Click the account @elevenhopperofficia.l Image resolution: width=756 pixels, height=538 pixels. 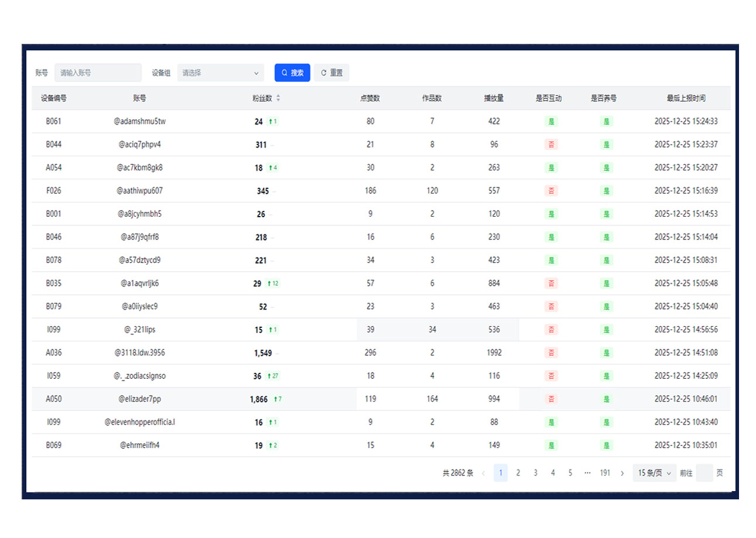(x=139, y=422)
